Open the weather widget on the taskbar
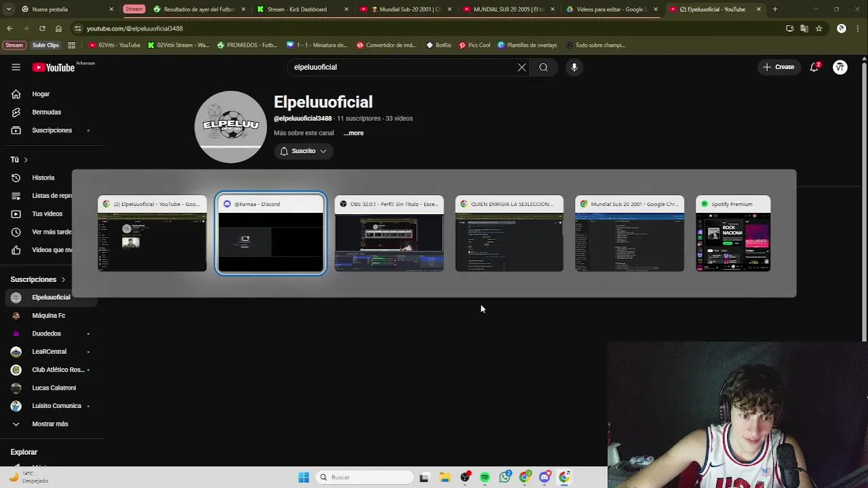This screenshot has height=488, width=868. [27, 477]
